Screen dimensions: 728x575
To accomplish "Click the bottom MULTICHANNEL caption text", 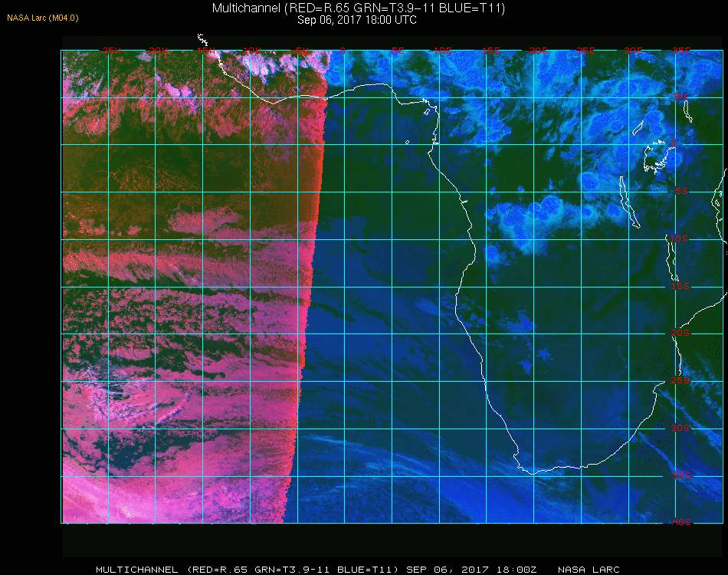I will (137, 570).
